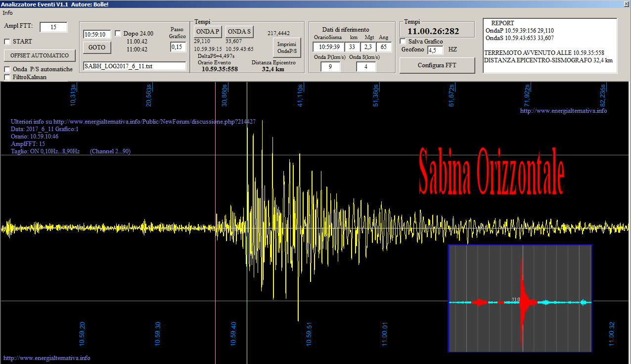Image resolution: width=631 pixels, height=364 pixels.
Task: Click the TERREMOTO AVVENUTO ALLE report line
Action: [x=544, y=52]
